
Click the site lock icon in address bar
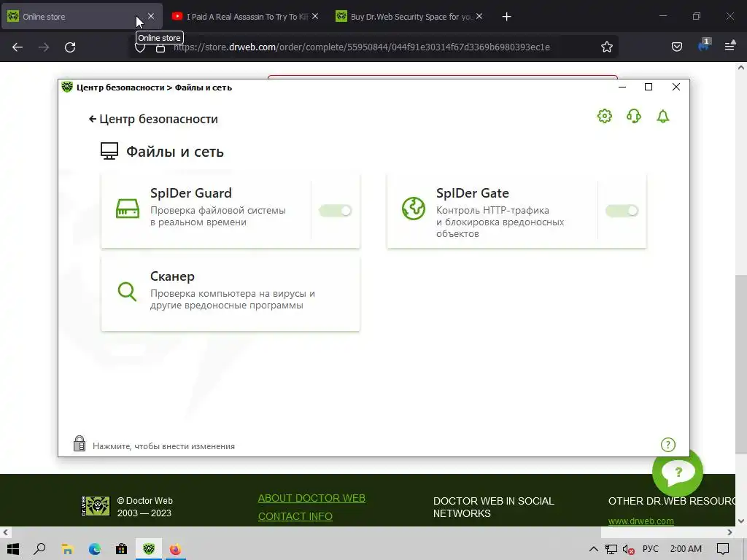(x=160, y=47)
